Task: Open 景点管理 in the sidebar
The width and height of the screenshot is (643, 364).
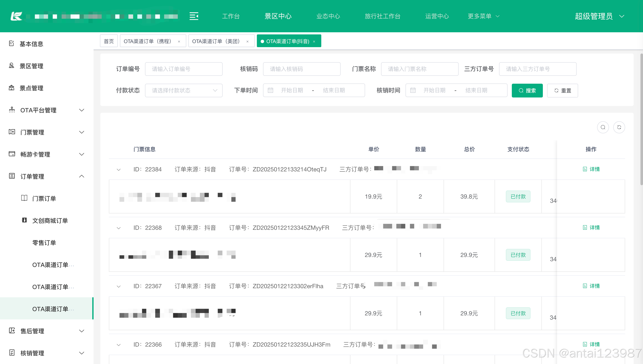Action: [31, 88]
